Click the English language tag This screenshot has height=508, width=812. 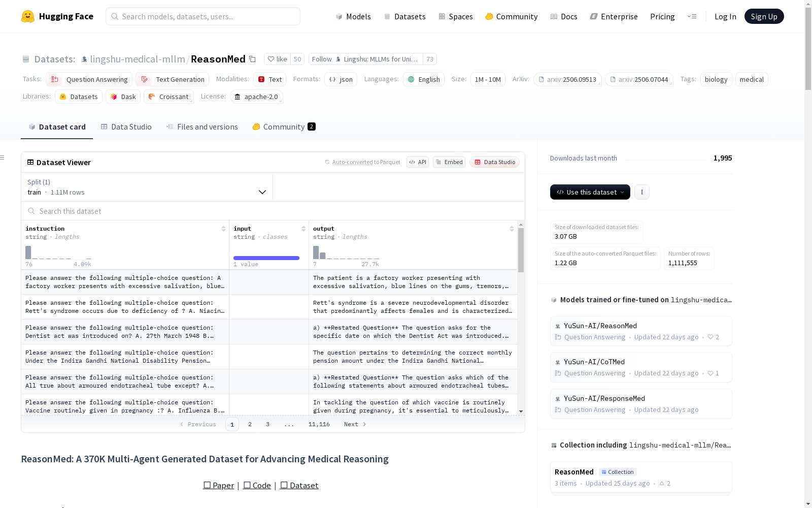[x=424, y=79]
